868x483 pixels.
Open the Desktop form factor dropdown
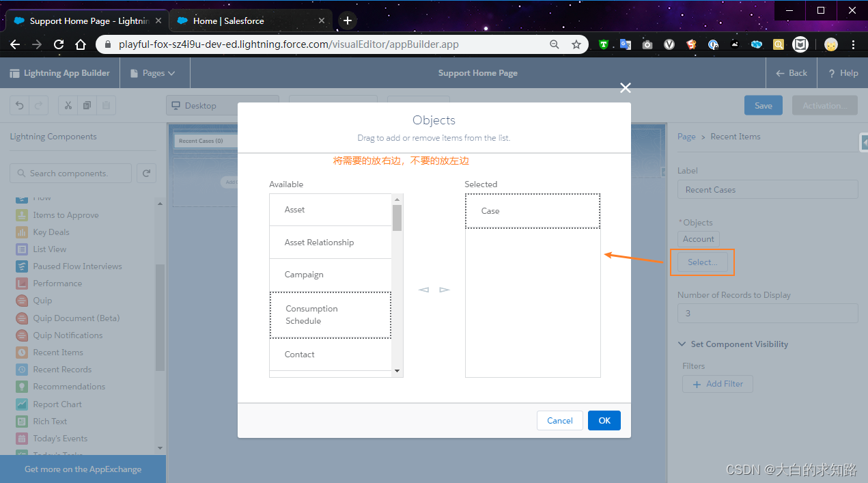point(223,106)
